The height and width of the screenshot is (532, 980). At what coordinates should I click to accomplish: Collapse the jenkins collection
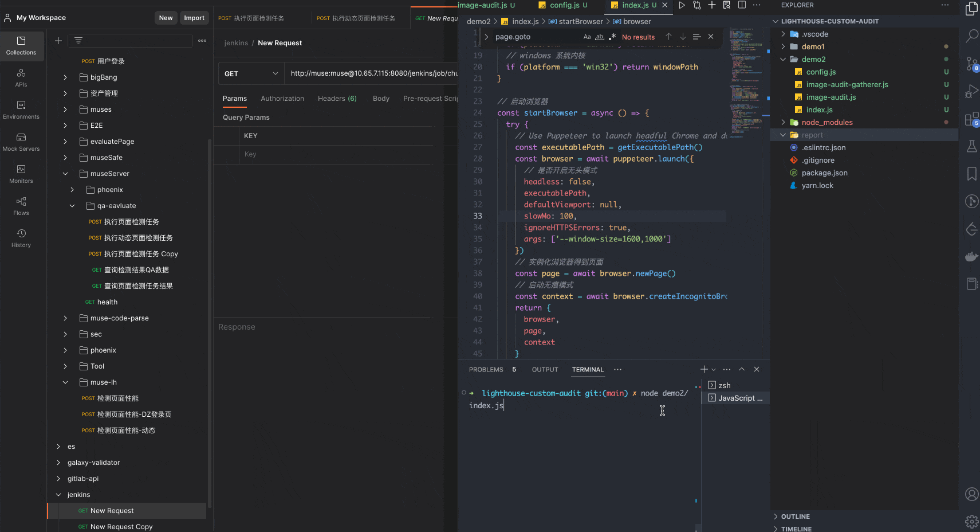[58, 495]
